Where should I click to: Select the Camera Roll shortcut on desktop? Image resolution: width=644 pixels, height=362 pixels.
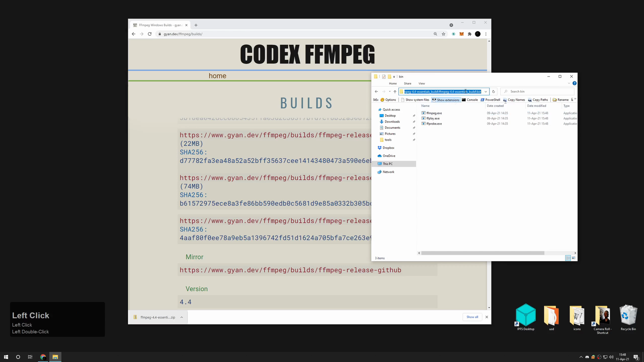602,320
